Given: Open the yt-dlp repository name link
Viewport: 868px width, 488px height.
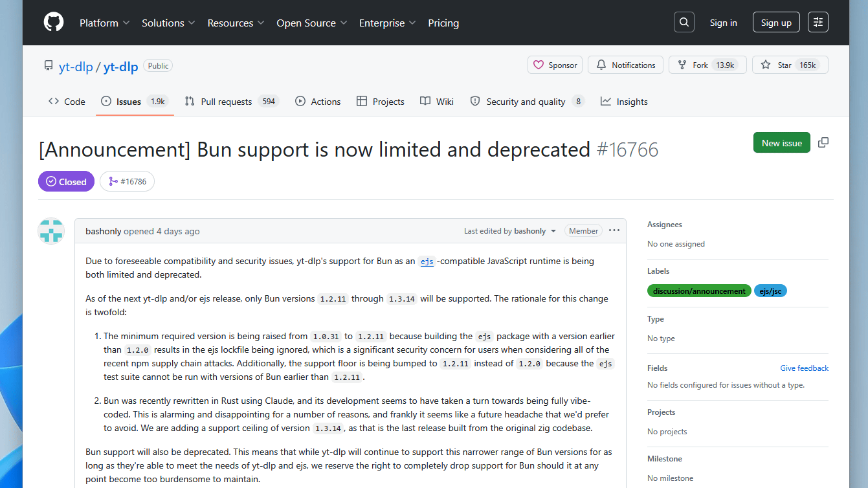Looking at the screenshot, I should point(120,67).
